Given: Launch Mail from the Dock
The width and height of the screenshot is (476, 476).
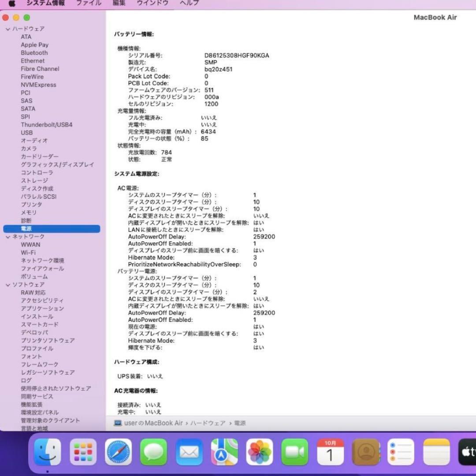Looking at the screenshot, I should (x=189, y=452).
